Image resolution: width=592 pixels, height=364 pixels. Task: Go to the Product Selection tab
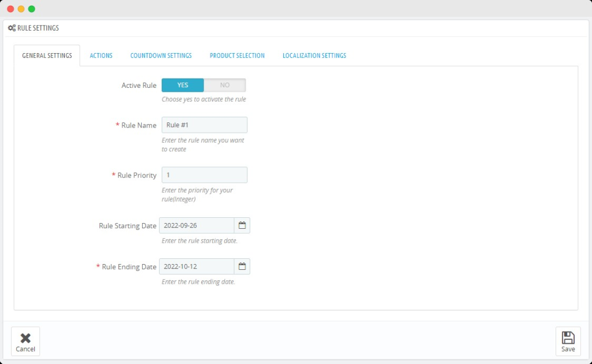coord(237,55)
